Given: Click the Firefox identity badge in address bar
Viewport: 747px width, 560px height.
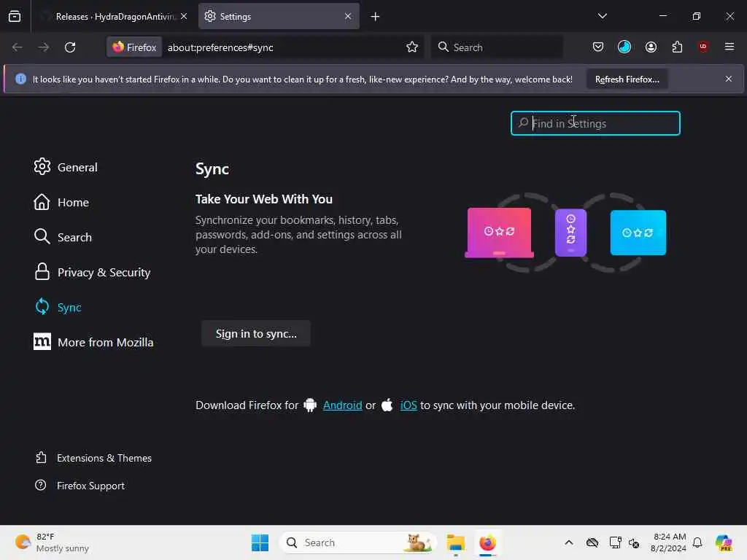Looking at the screenshot, I should click(x=134, y=47).
